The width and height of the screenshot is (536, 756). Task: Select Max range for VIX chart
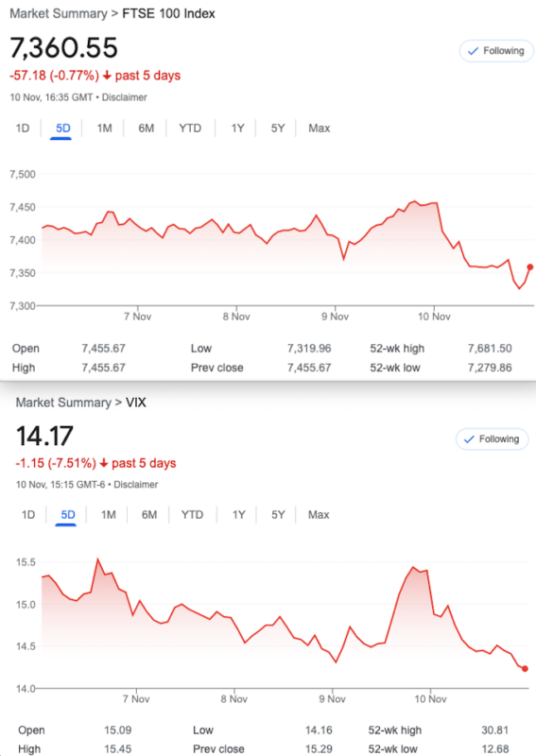319,515
